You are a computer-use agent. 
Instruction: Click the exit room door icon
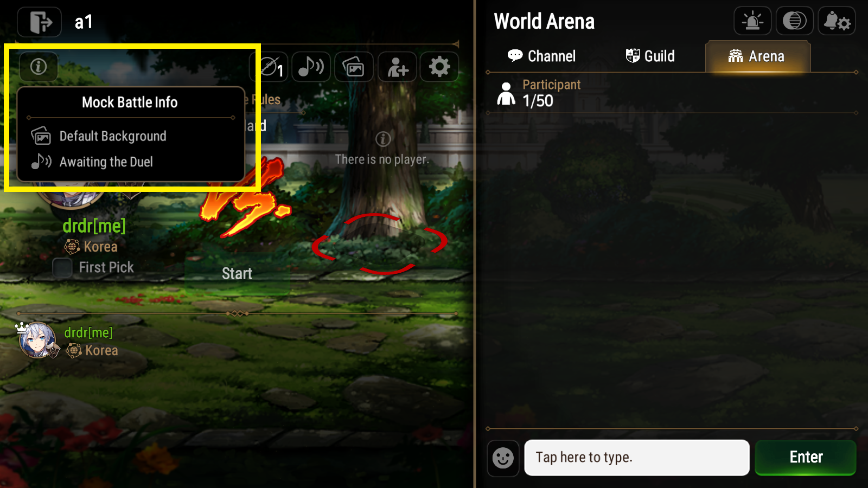pos(40,22)
